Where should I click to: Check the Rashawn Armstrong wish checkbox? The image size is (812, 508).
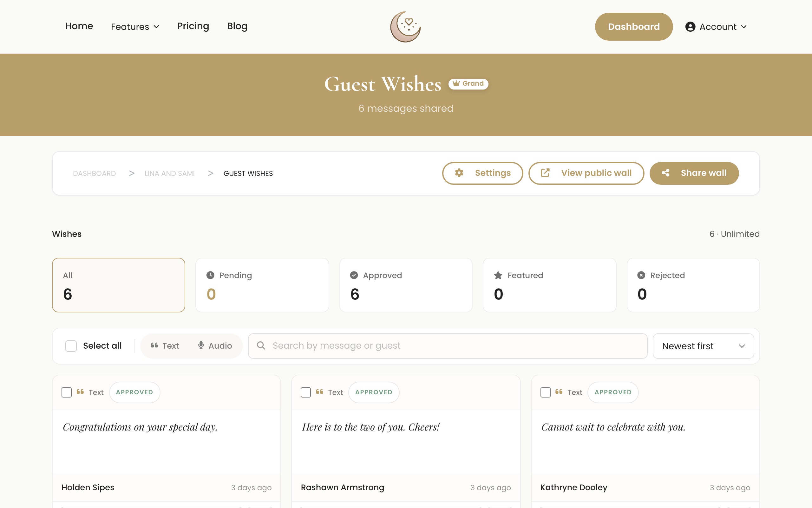click(x=306, y=392)
